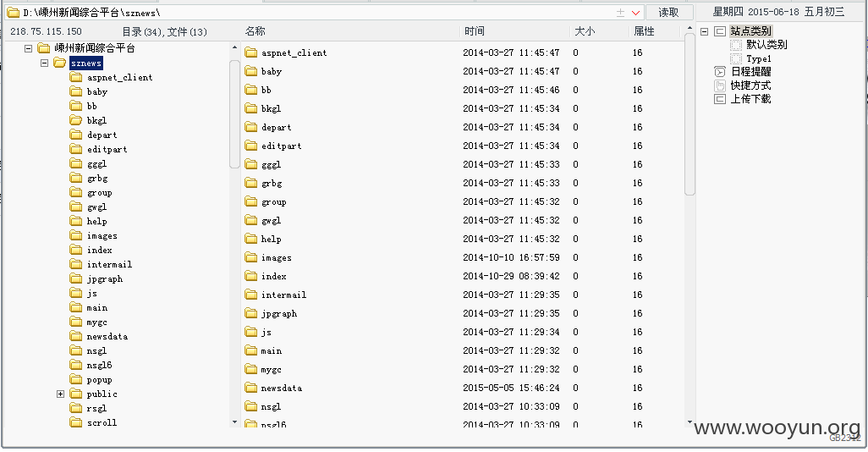The width and height of the screenshot is (868, 452).
Task: Select the index folder in tree
Action: [x=100, y=251]
